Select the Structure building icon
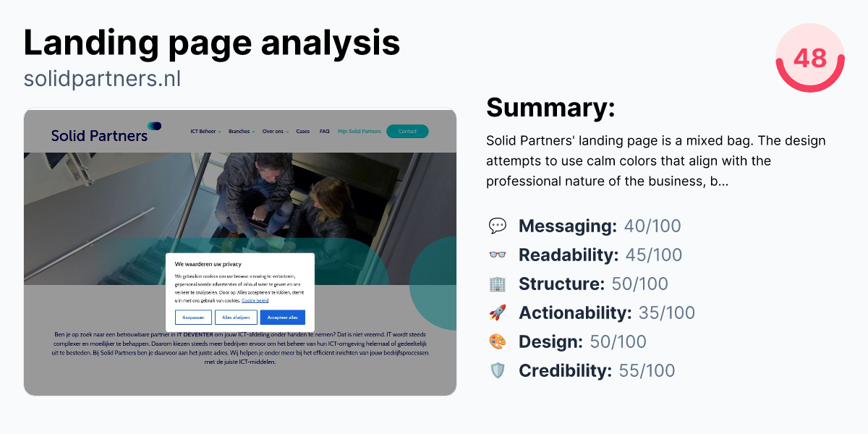This screenshot has height=434, width=868. coord(498,284)
